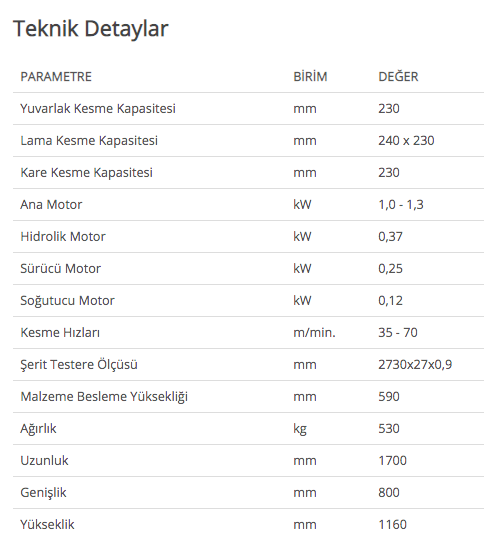Select the DEĞER column header
Screen dimensions: 484x548
click(398, 77)
